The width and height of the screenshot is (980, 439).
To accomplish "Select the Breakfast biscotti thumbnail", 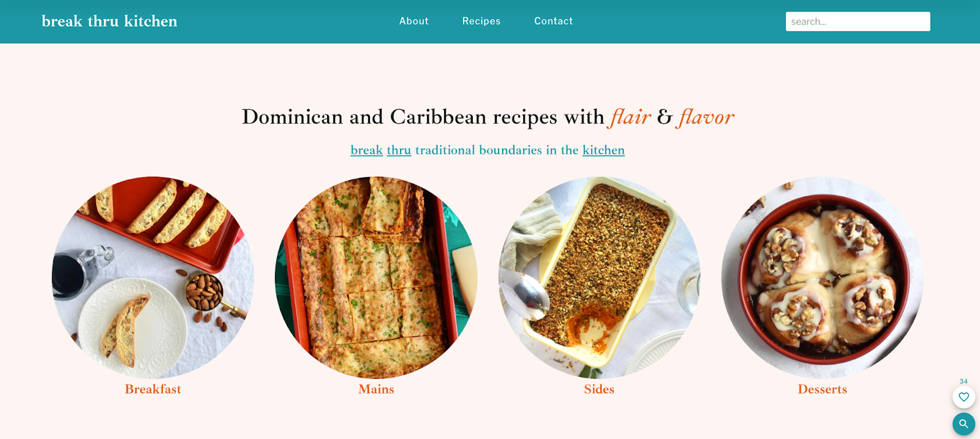I will [153, 278].
